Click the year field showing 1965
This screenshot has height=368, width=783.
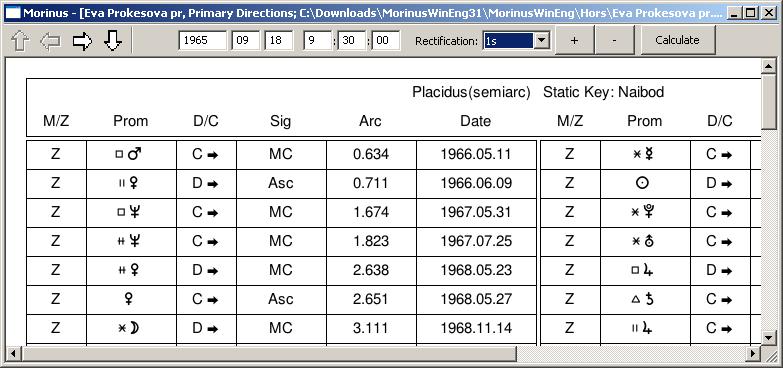[202, 41]
